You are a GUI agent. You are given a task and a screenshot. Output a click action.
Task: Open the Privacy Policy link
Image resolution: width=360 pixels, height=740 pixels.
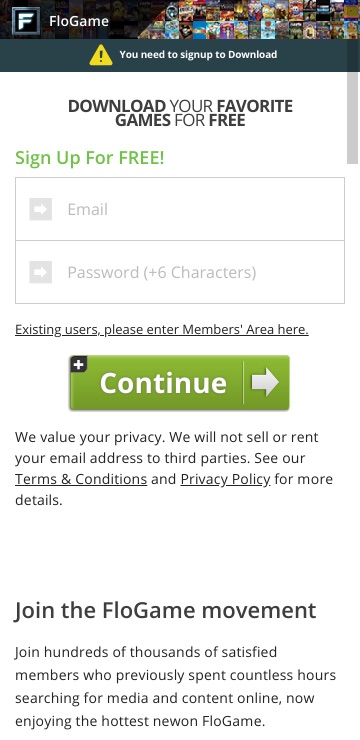(x=226, y=479)
